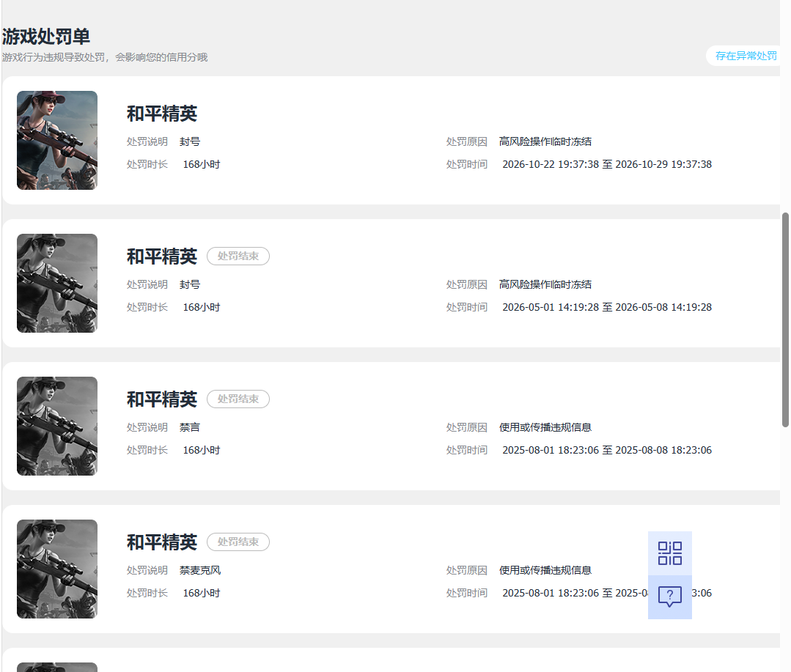Click the 游戏处罚单 page heading
Viewport: 791px width, 672px height.
46,37
